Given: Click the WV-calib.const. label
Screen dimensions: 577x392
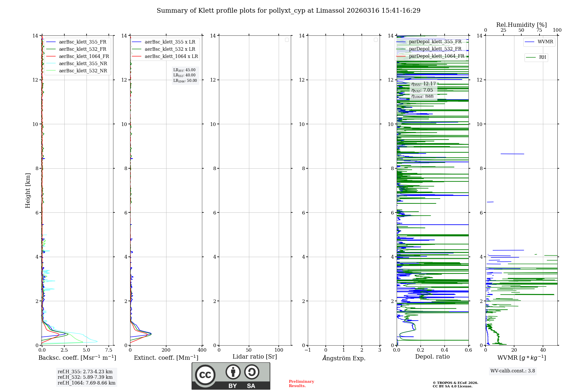Looking at the screenshot, I should pyautogui.click(x=512, y=371).
